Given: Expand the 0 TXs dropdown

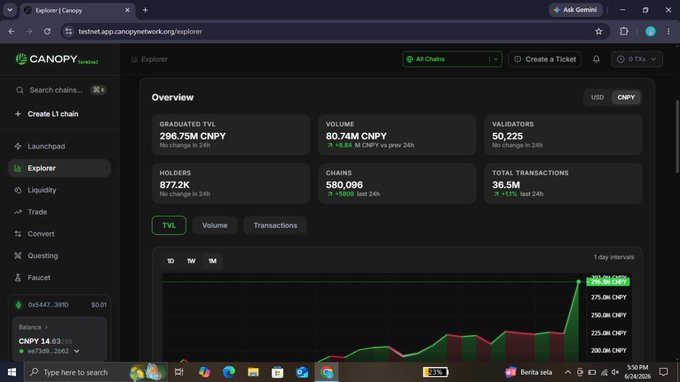Looking at the screenshot, I should tap(637, 59).
